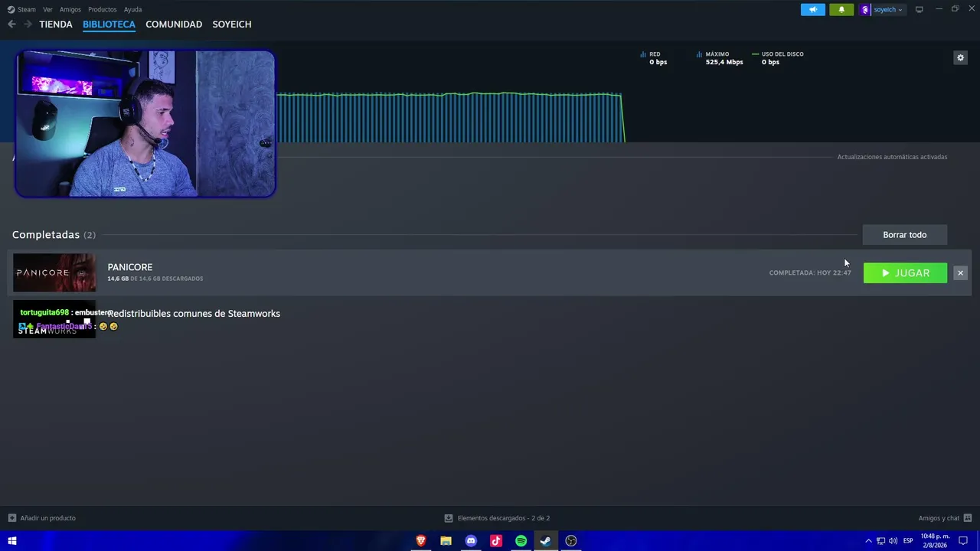Open Amigos y chat
The height and width of the screenshot is (551, 980).
click(945, 518)
